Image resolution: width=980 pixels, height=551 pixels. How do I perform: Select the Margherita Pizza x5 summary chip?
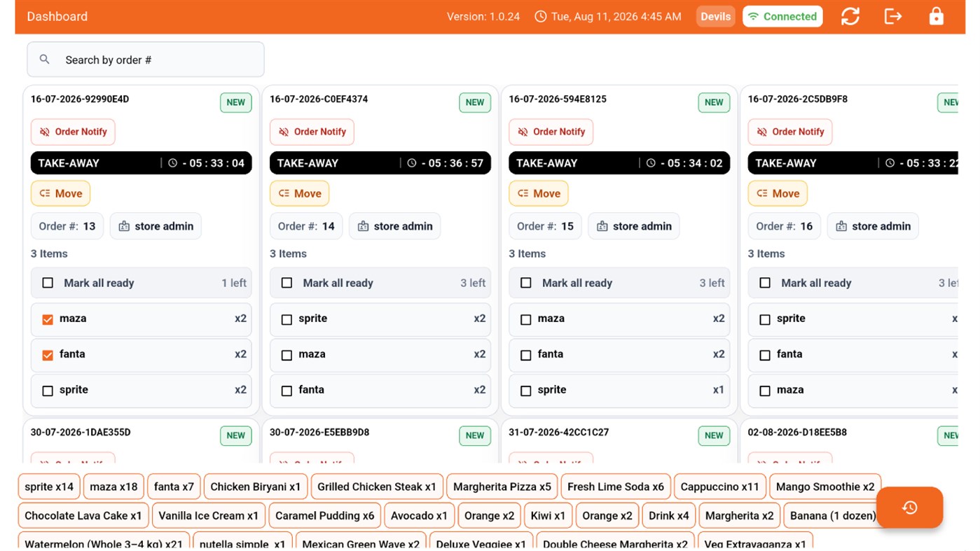502,487
